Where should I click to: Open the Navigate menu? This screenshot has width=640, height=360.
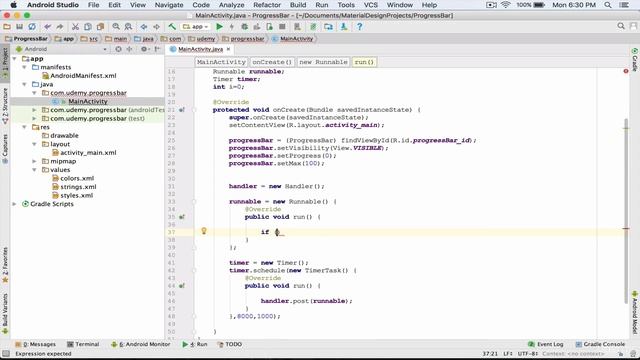coord(169,5)
